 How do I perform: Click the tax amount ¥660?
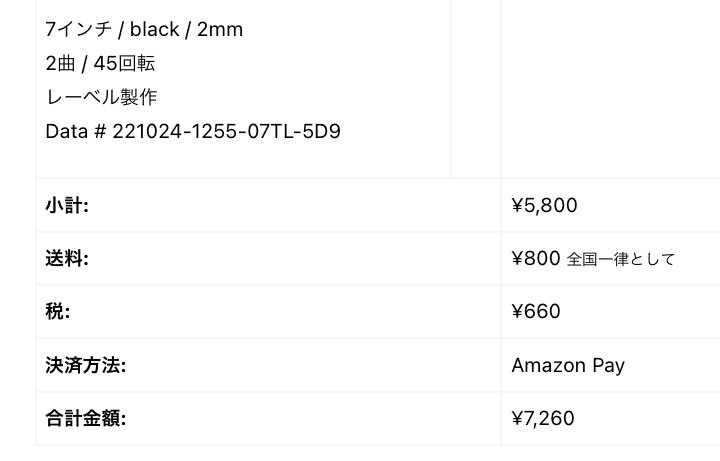tap(535, 312)
